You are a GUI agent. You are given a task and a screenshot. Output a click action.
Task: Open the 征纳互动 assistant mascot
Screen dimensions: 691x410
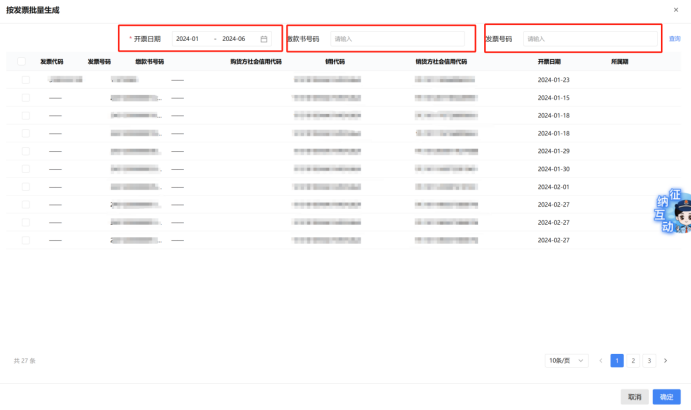(x=672, y=211)
